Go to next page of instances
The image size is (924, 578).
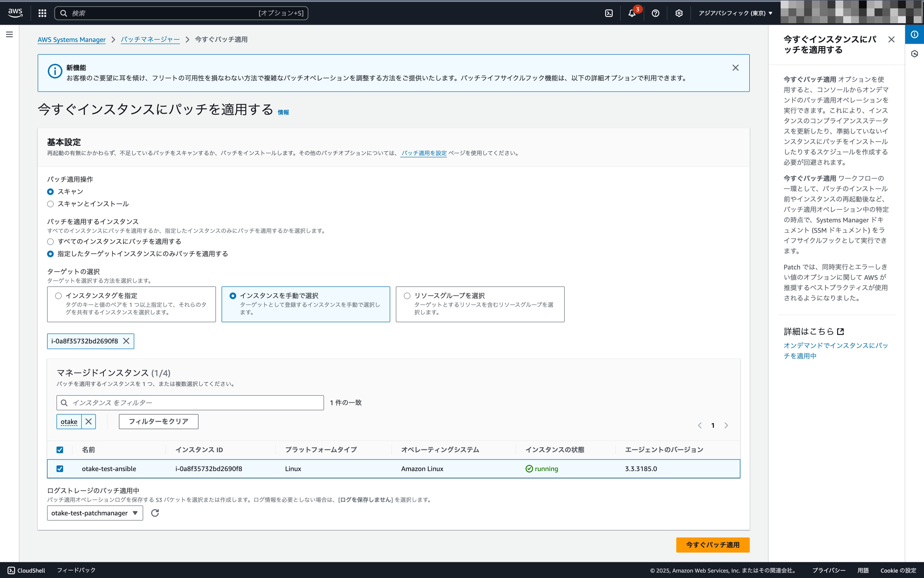click(726, 425)
